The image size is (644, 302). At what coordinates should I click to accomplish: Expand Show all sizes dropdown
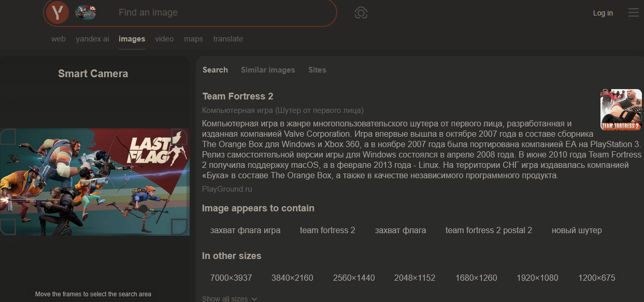coord(230,299)
